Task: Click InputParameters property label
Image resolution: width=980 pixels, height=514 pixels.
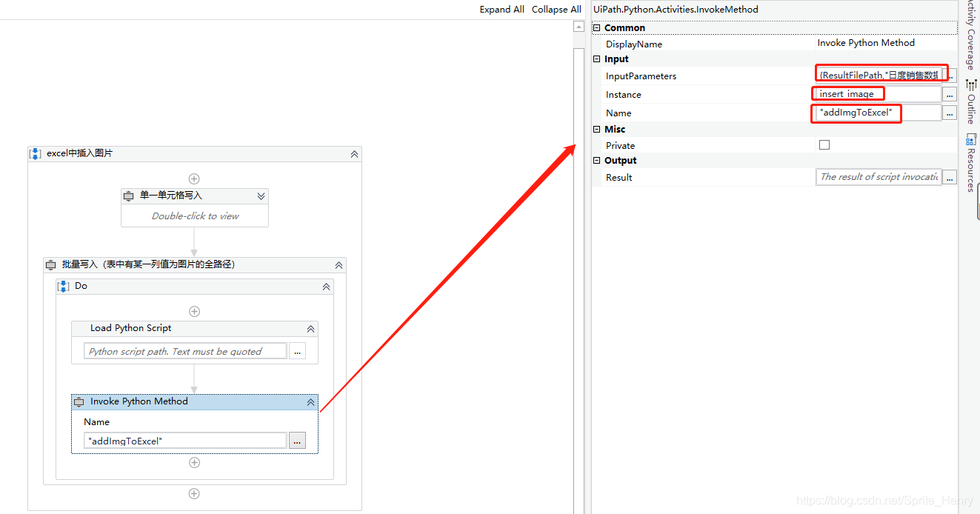Action: (x=641, y=76)
